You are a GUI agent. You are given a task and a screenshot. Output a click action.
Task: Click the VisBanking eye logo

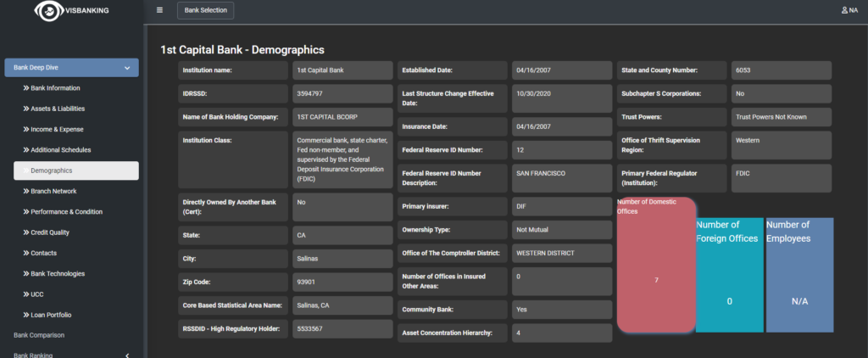pyautogui.click(x=46, y=10)
